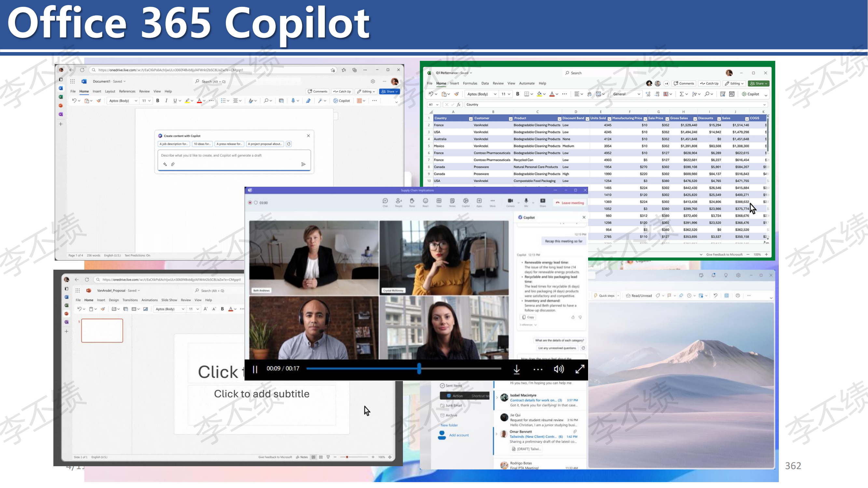Click thumbs down on the Copilot recap
The width and height of the screenshot is (868, 488).
[580, 317]
